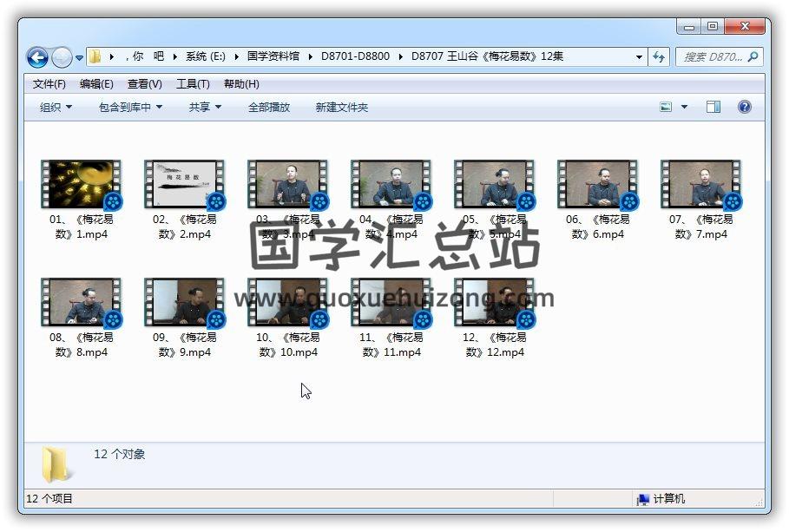Click the 新建文件夹 button
Screen dimensions: 789x532
341,107
